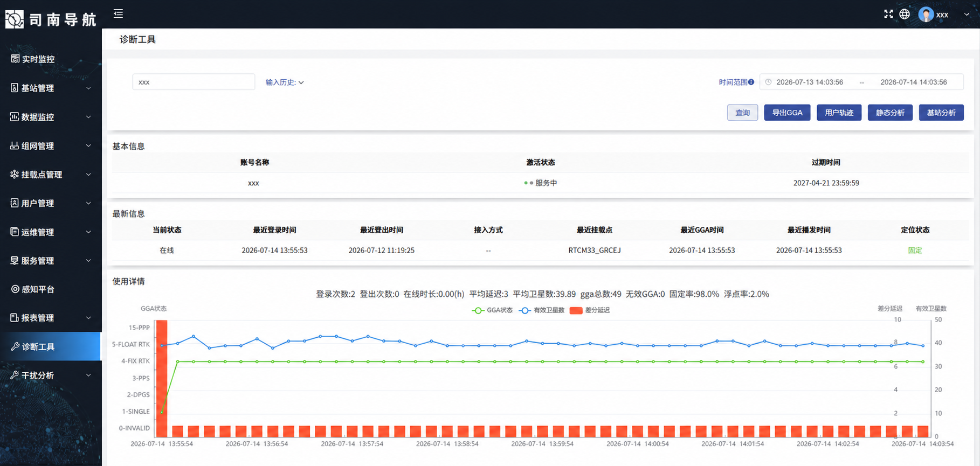
Task: Click the 用户轨迹 button
Action: point(839,113)
